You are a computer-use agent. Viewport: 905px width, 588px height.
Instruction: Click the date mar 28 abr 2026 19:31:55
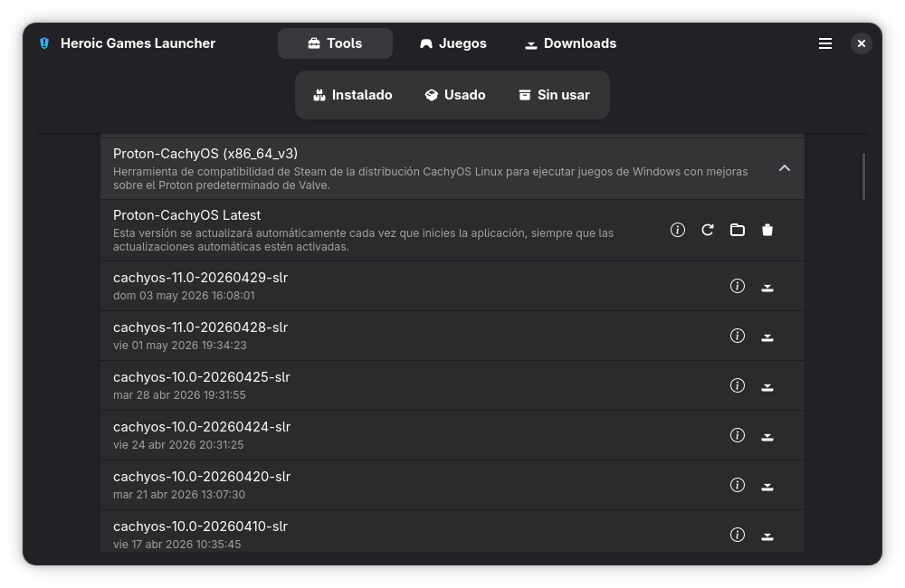coord(179,395)
